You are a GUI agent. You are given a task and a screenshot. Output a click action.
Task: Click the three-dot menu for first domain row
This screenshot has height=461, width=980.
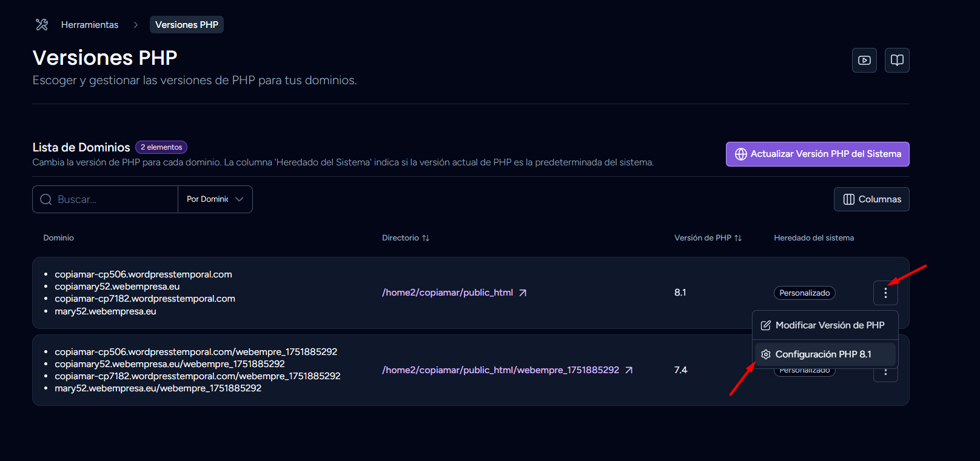coord(885,293)
